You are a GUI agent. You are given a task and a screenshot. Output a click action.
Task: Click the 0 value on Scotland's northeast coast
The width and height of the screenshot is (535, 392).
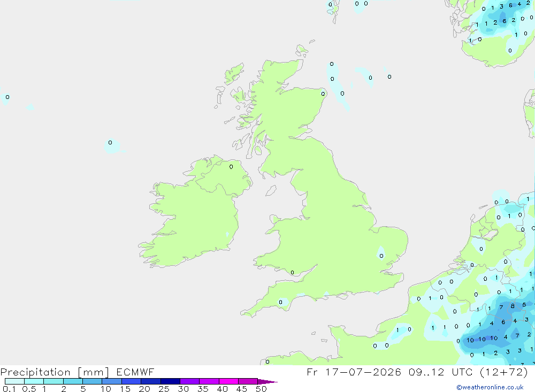point(323,94)
